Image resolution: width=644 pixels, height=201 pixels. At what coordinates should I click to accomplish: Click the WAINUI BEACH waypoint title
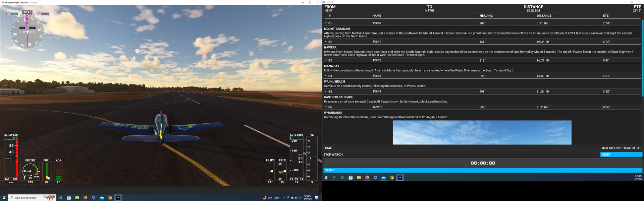[x=334, y=81]
